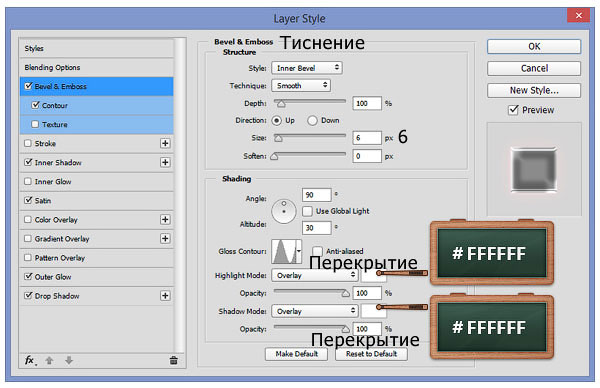
Task: Click the Cancel button
Action: (534, 68)
